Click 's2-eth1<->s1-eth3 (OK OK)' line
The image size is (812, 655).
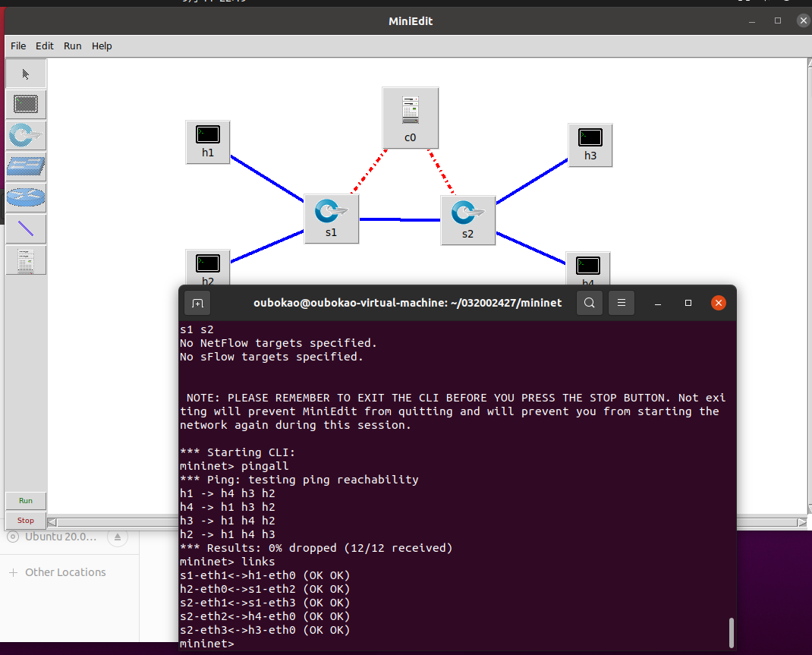[x=265, y=603]
